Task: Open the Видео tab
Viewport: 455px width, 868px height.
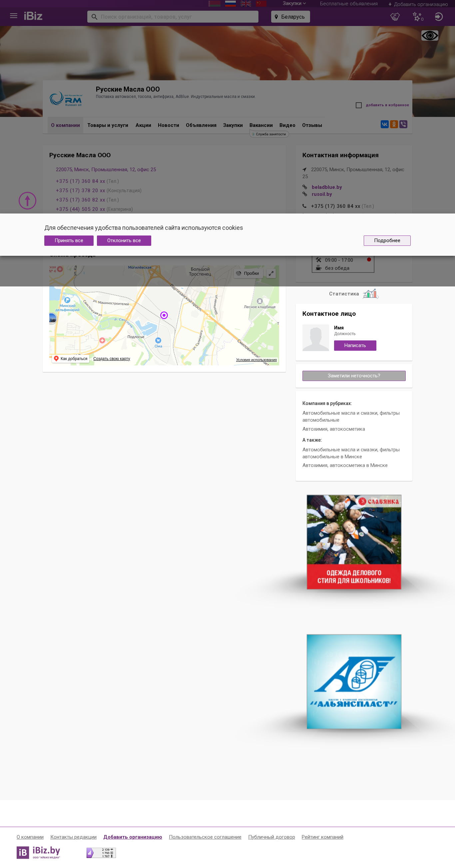Action: [287, 125]
